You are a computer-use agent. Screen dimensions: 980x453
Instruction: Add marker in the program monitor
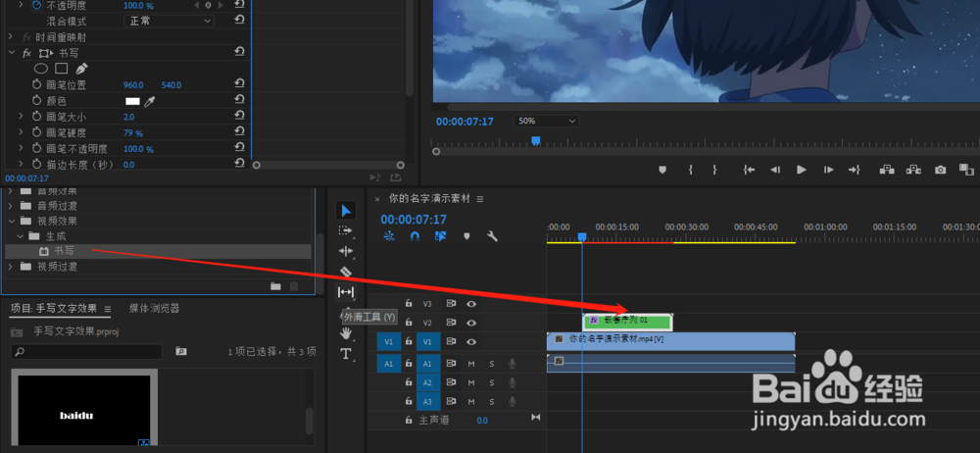[663, 170]
